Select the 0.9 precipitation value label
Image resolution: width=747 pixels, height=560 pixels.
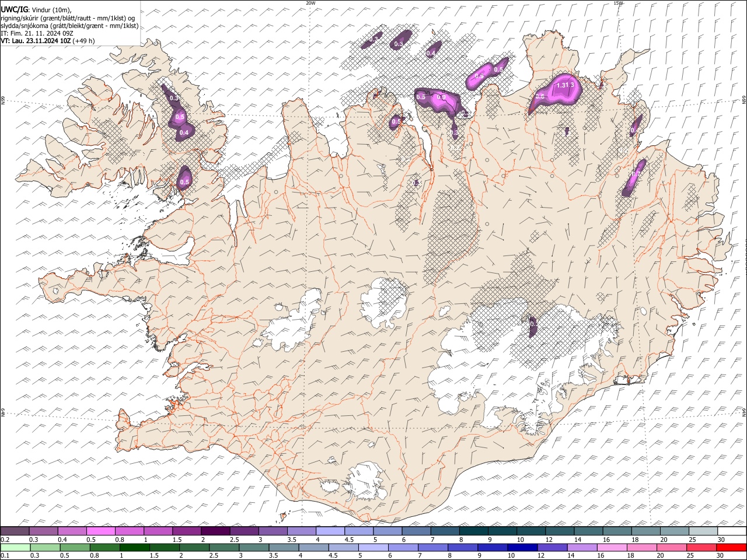click(x=441, y=97)
